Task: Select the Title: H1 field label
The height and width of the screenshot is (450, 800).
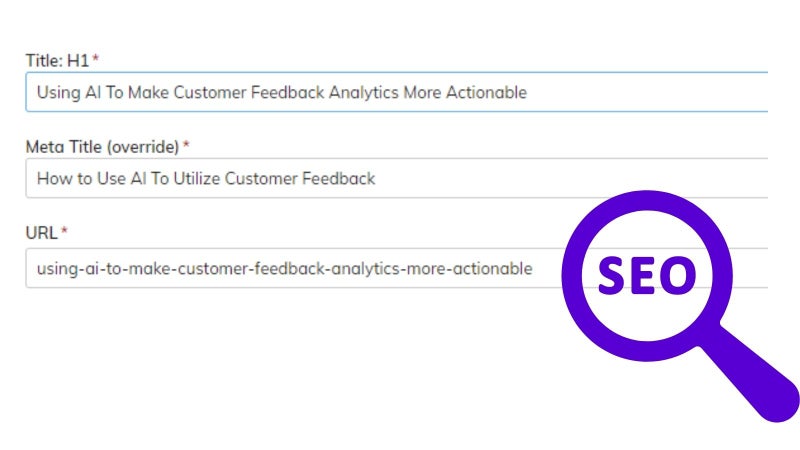Action: tap(58, 61)
